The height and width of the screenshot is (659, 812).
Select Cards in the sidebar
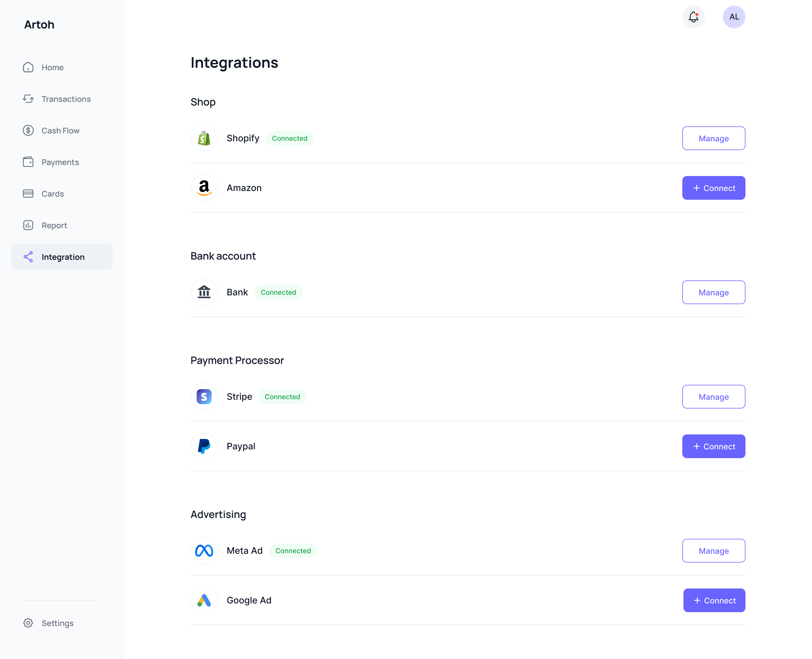(x=52, y=194)
